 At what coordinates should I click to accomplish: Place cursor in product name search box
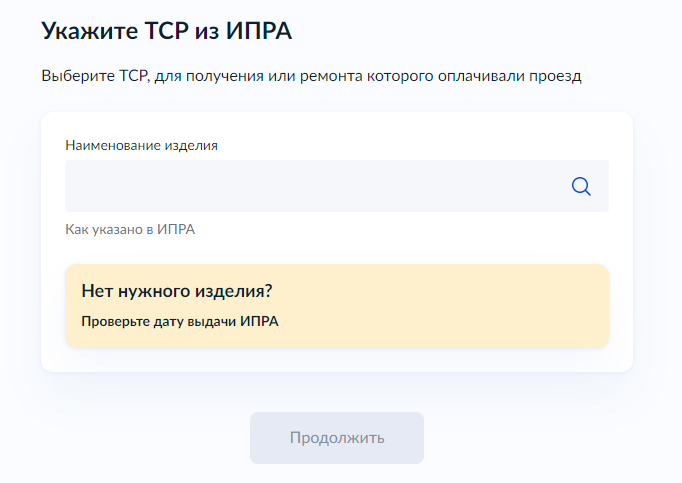pyautogui.click(x=337, y=186)
